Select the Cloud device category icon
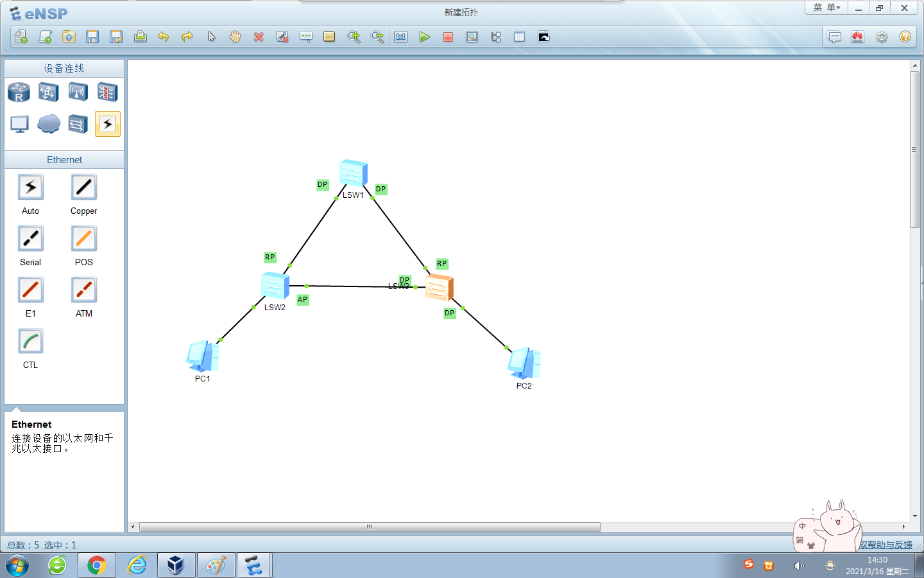Screen dimensions: 924x578 coord(48,124)
